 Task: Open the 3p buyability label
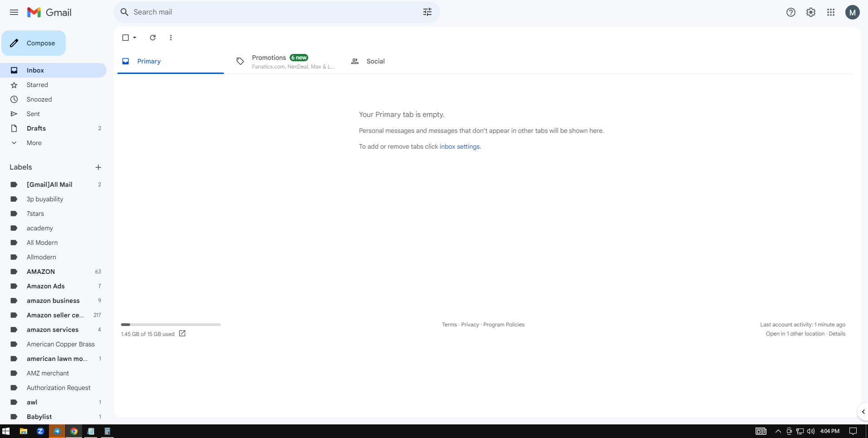(x=53, y=199)
